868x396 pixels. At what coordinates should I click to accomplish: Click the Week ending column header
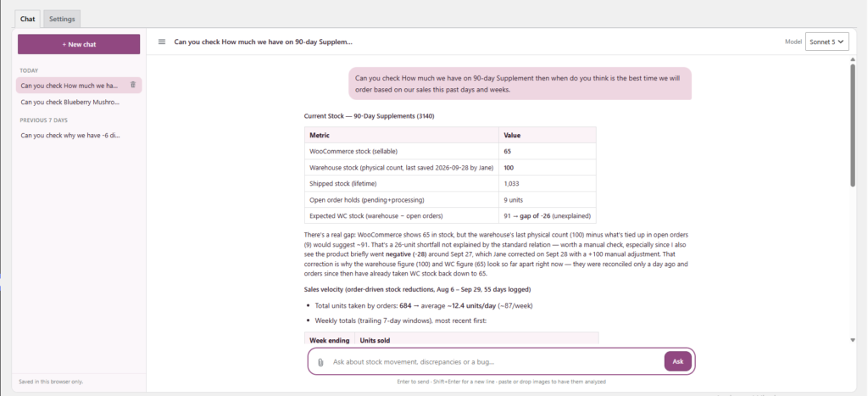330,339
